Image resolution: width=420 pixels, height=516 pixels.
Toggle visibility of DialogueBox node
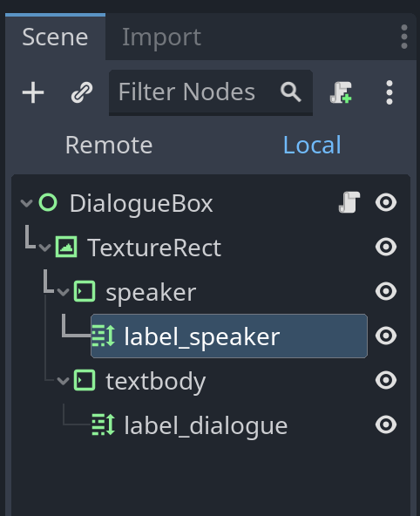tap(386, 202)
